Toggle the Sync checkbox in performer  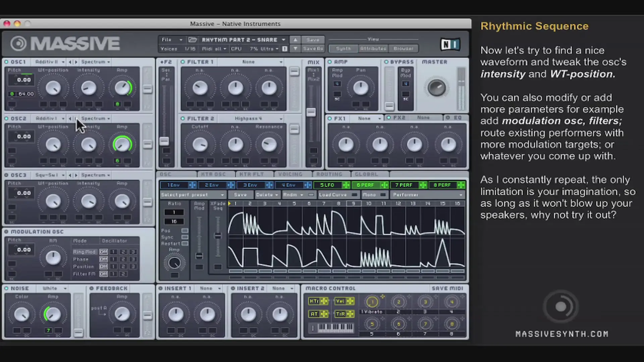(185, 237)
